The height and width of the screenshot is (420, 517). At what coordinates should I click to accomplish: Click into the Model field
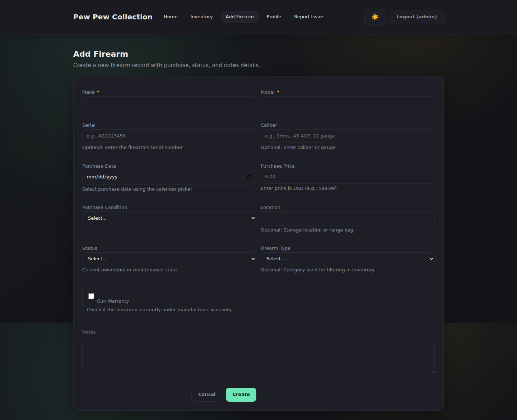347,103
